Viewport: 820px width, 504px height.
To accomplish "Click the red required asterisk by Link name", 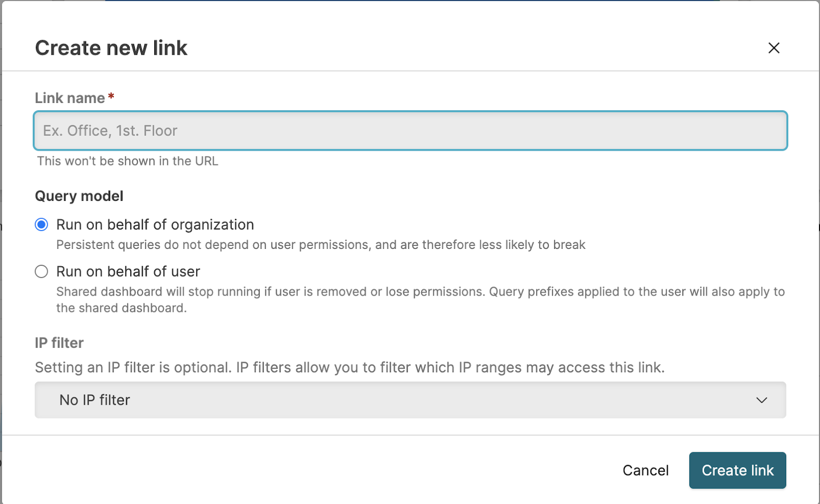I will 111,96.
